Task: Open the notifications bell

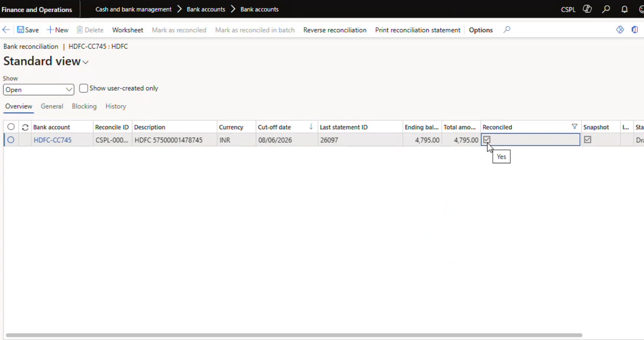Action: (625, 9)
